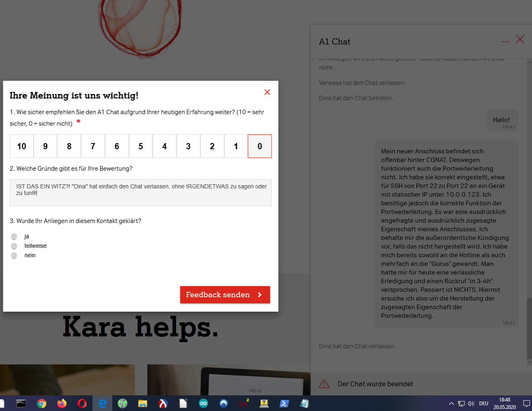532x411 pixels.
Task: Switch to Microsoft Edge in the taskbar
Action: [102, 404]
